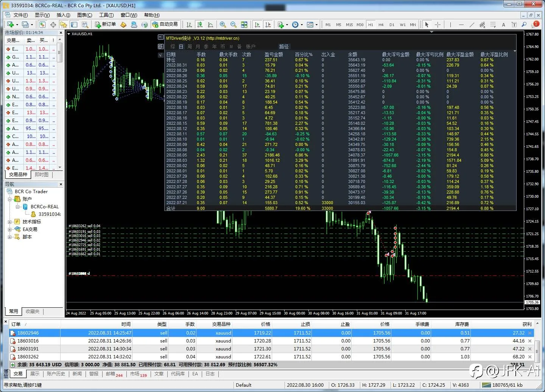Expand the 脚本 tree node
The image size is (545, 392).
click(x=10, y=237)
